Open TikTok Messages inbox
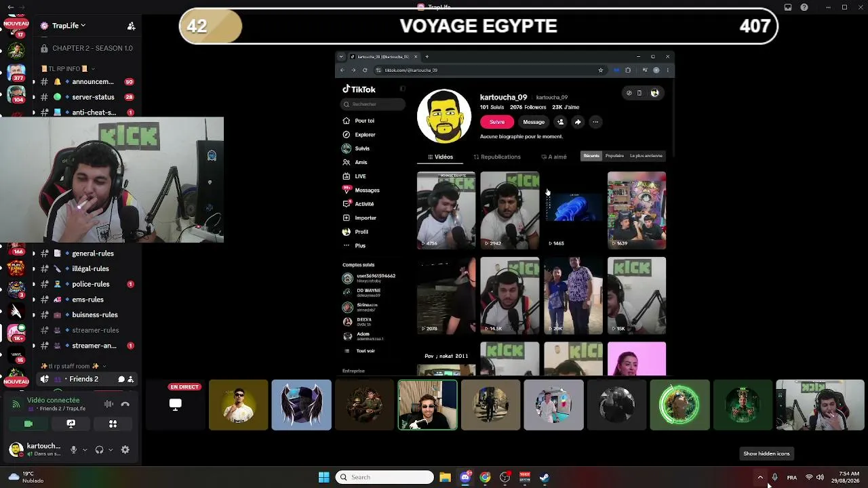The width and height of the screenshot is (868, 488). 361,190
